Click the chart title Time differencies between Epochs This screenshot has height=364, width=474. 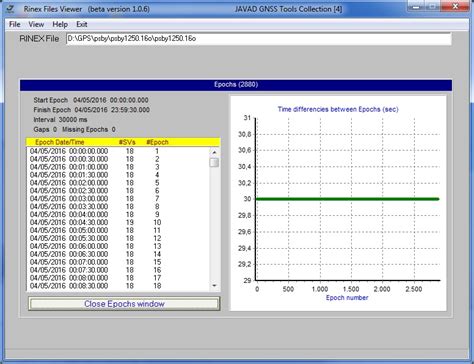[338, 109]
